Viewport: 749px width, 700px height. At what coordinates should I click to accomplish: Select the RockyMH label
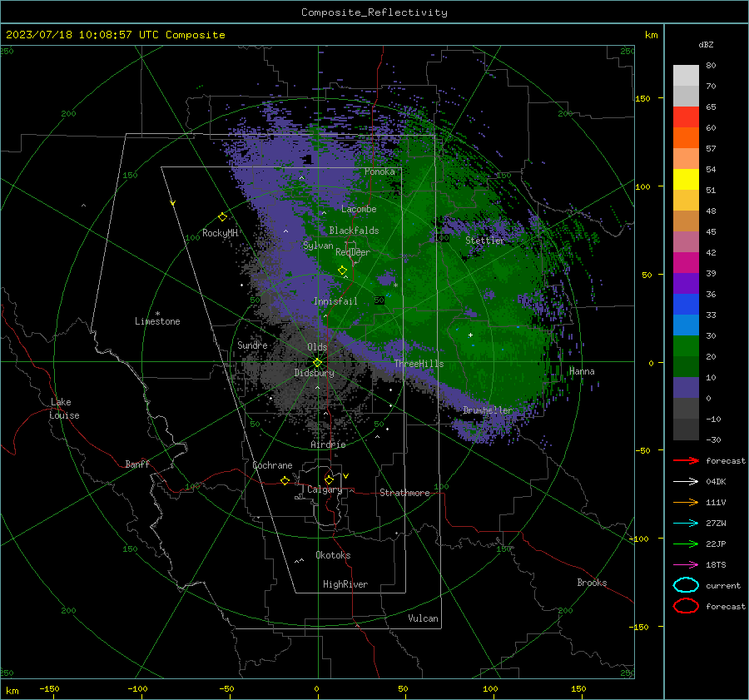[220, 233]
